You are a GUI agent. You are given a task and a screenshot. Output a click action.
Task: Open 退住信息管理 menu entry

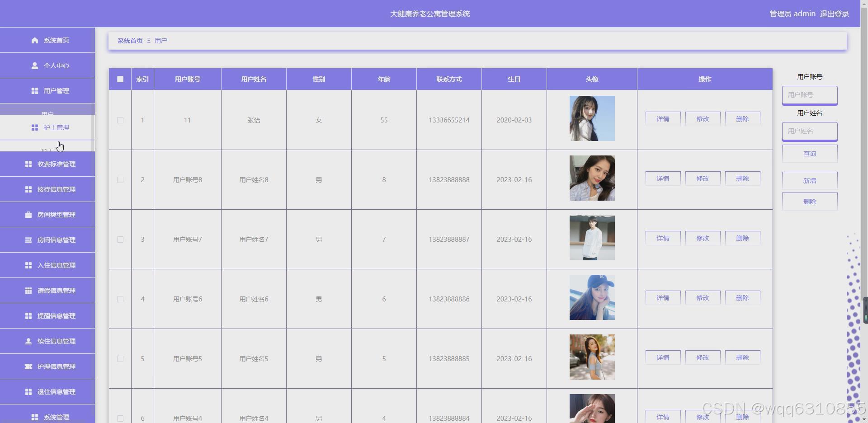coord(47,392)
